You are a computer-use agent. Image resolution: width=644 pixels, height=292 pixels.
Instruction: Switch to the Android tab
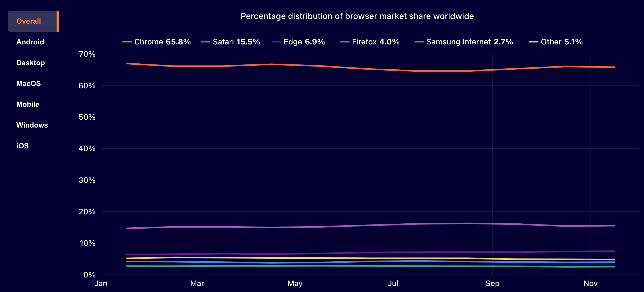coord(30,42)
